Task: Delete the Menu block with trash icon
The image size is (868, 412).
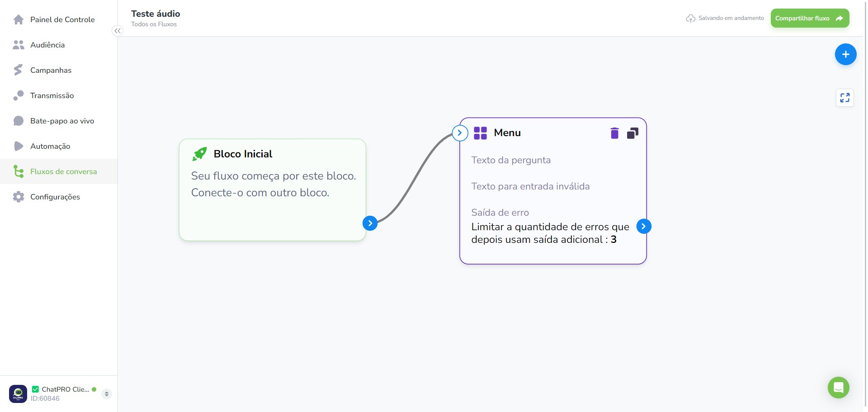Action: [614, 133]
